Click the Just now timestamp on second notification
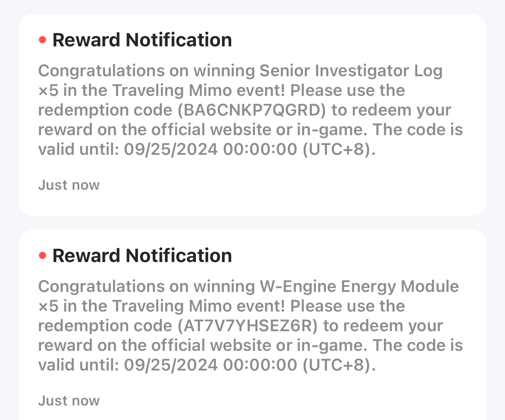Image resolution: width=505 pixels, height=420 pixels. (x=69, y=400)
